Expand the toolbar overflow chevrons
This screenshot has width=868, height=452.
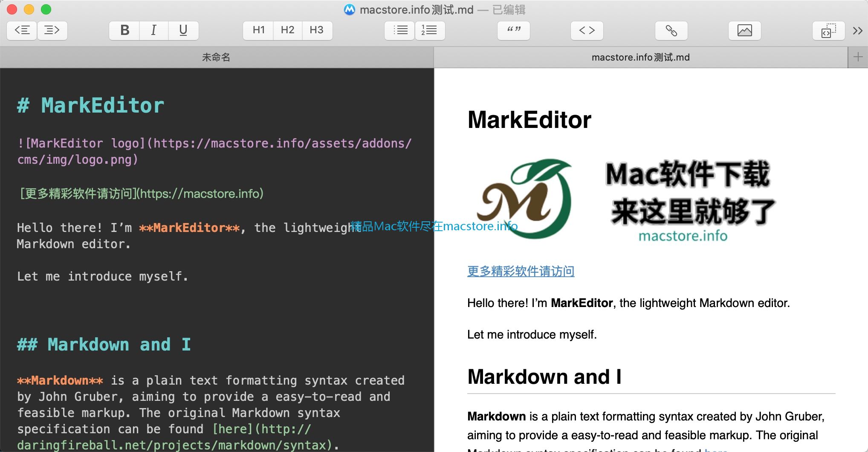click(858, 30)
